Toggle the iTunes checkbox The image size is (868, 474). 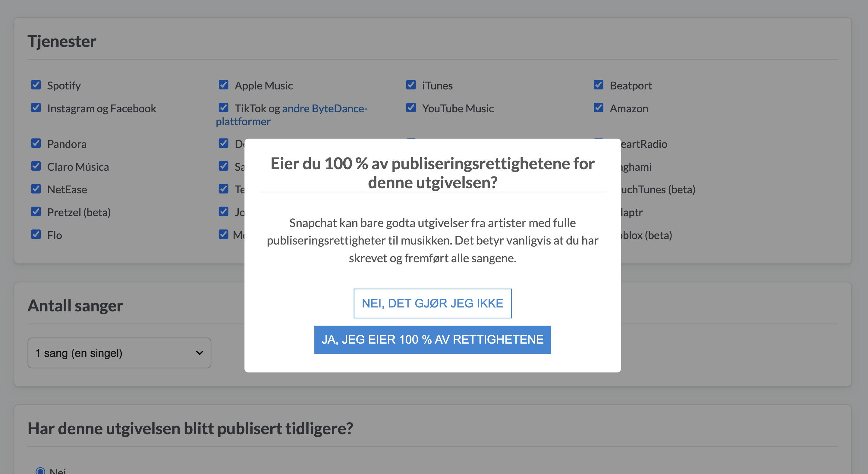[x=411, y=85]
